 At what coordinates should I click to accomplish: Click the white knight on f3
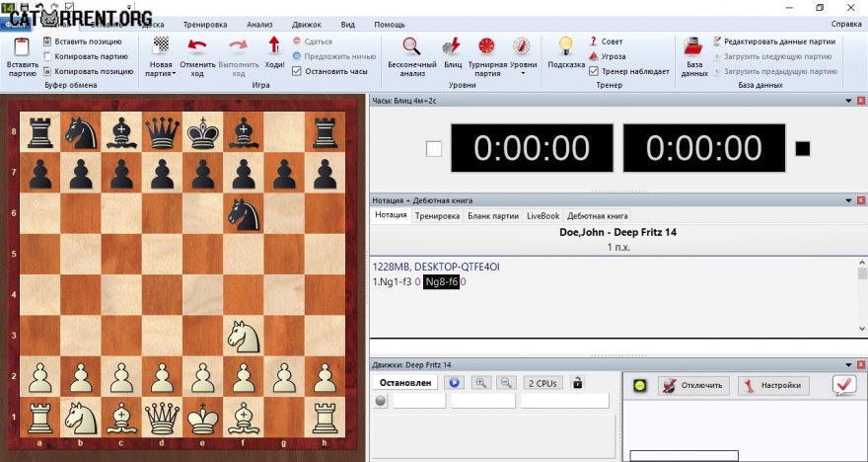(x=244, y=337)
